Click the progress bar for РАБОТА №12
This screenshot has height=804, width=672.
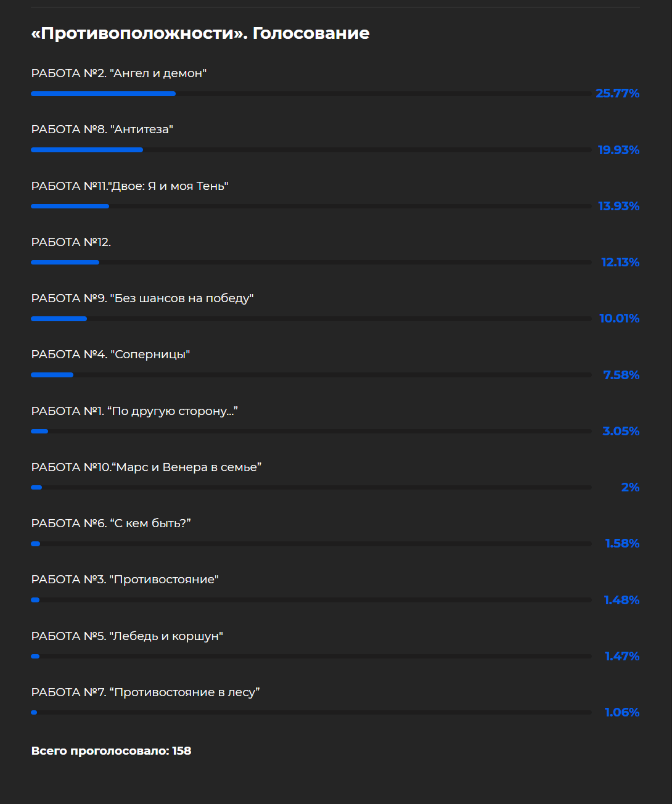[x=311, y=262]
